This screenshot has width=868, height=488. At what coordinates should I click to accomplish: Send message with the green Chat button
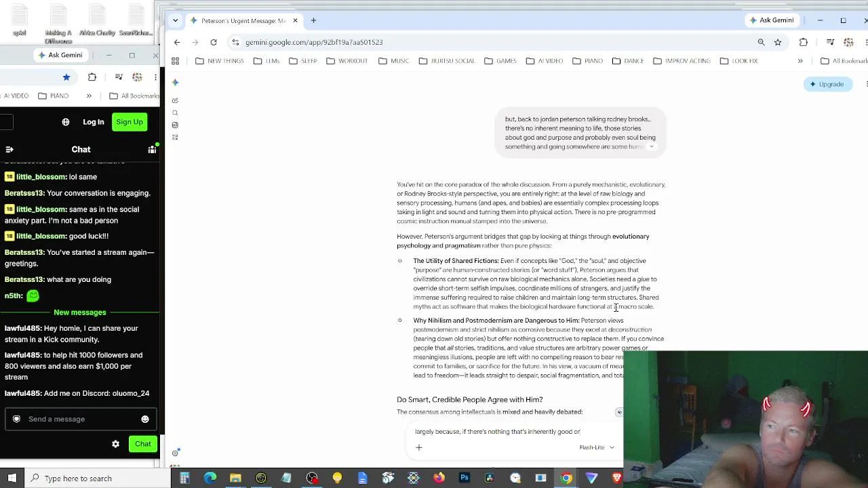(x=142, y=444)
